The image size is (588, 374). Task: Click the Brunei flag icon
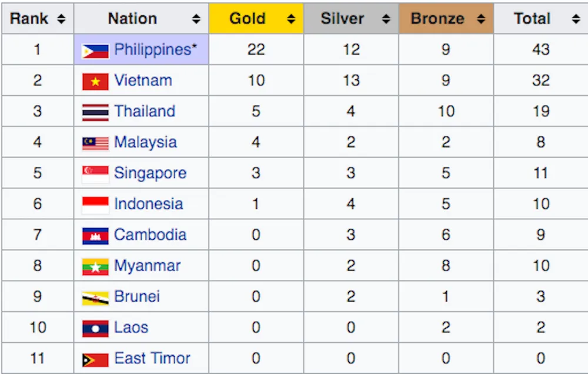tap(95, 298)
